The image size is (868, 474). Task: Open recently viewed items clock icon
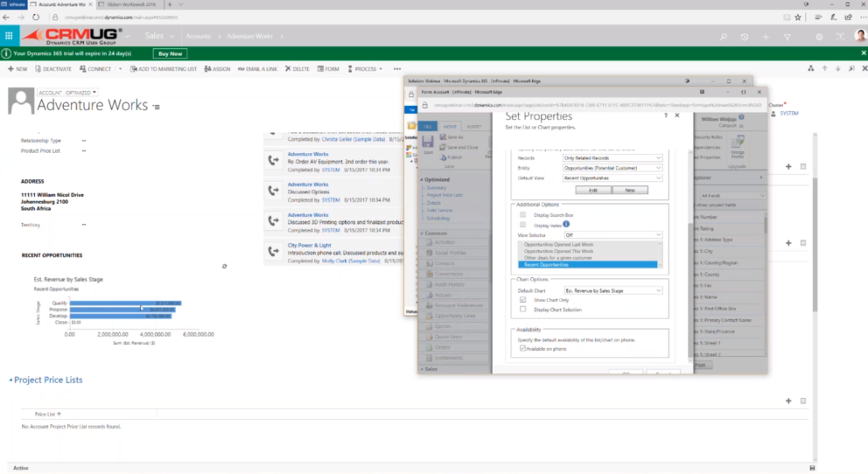745,37
